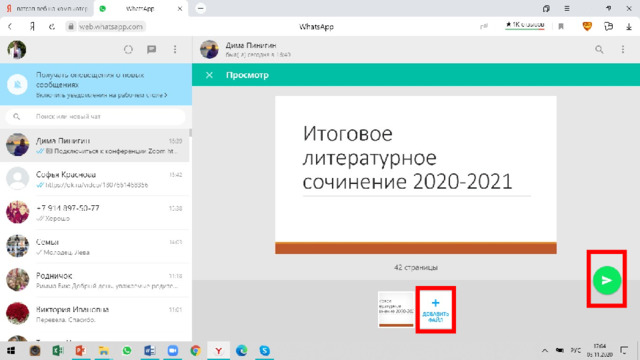Open Yandex home via the Я button

click(x=32, y=27)
